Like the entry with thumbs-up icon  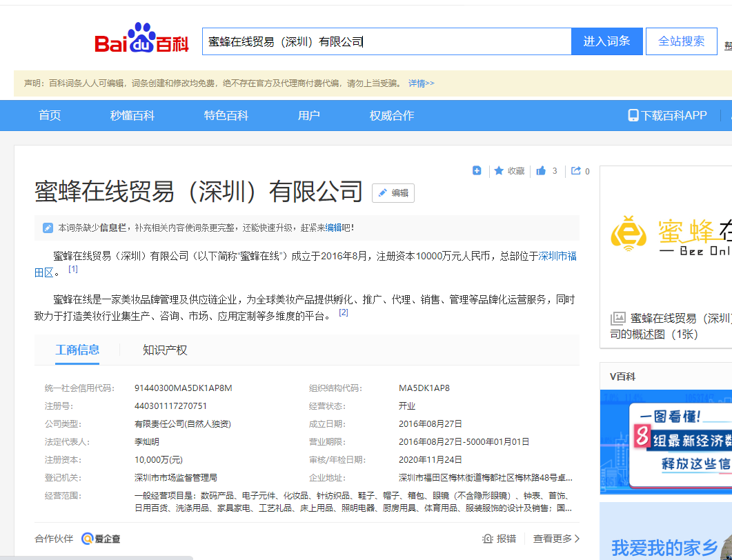[x=541, y=171]
